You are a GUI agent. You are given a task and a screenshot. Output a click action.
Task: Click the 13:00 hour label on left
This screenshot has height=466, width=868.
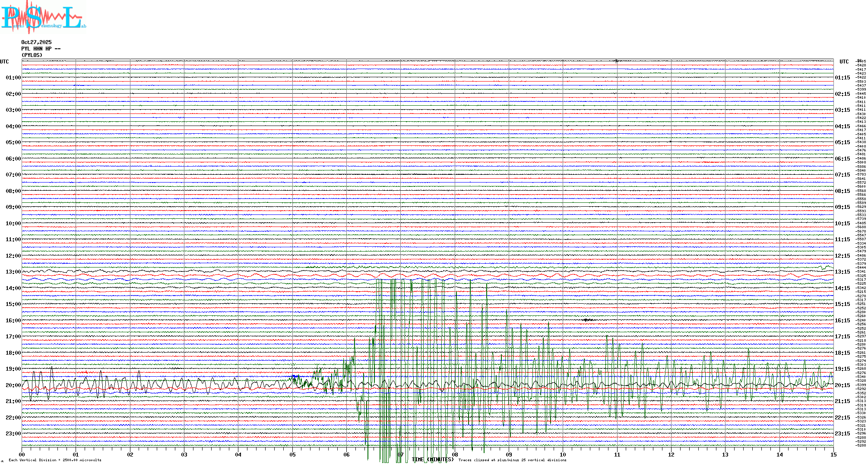[13, 272]
